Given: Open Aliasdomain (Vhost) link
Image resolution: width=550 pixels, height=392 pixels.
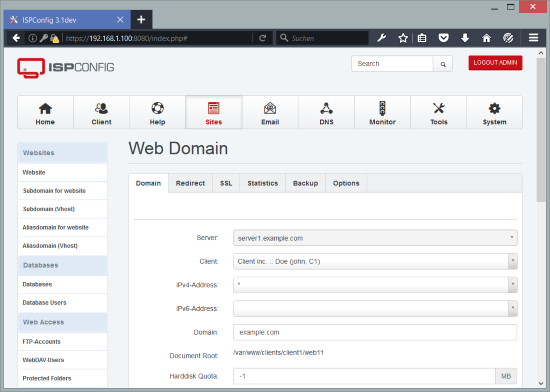Looking at the screenshot, I should [62, 246].
